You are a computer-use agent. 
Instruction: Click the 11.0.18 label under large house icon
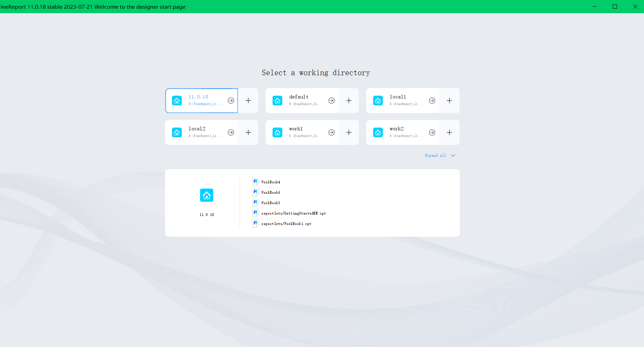(x=207, y=215)
